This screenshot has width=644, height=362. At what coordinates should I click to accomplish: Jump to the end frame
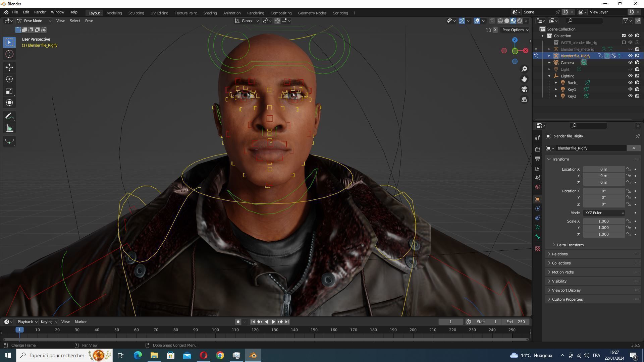(x=287, y=322)
